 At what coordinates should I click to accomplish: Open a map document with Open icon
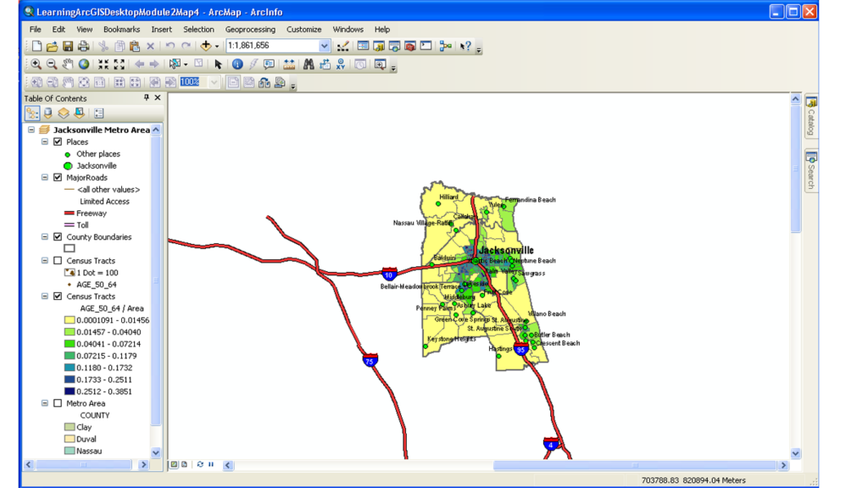(x=52, y=46)
